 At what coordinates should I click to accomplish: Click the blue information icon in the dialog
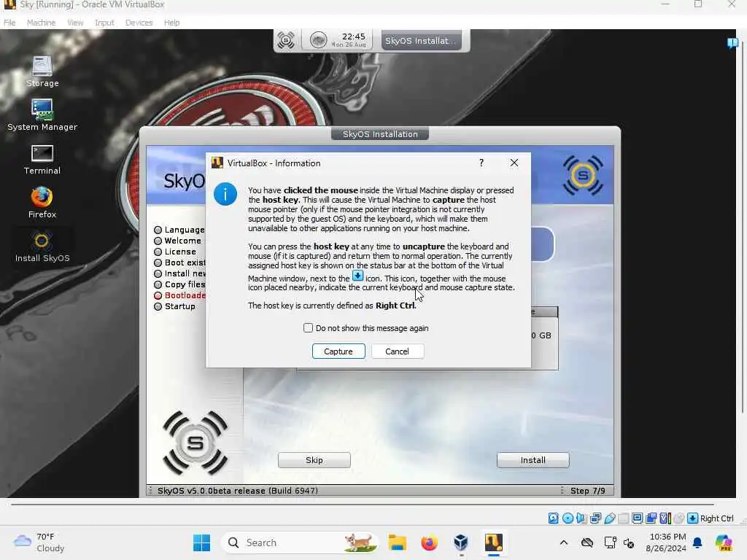click(225, 194)
